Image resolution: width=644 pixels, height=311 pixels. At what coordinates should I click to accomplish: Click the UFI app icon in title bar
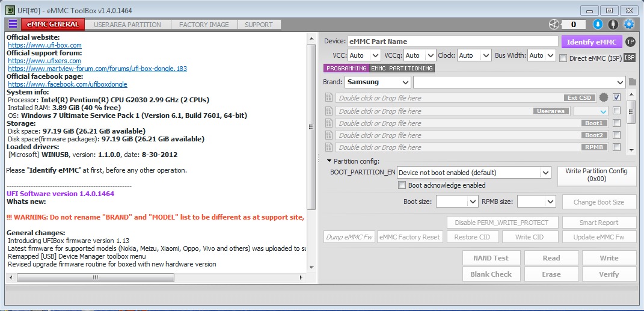click(10, 10)
